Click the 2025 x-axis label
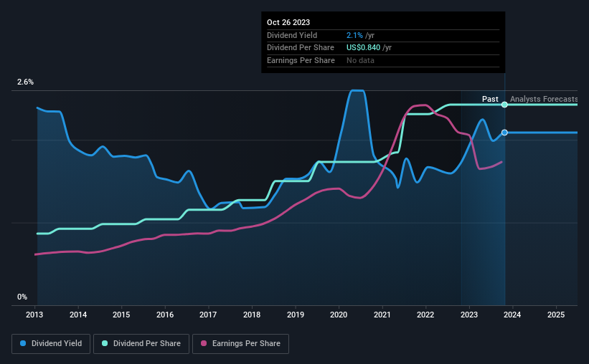This screenshot has height=364, width=589. (556, 315)
